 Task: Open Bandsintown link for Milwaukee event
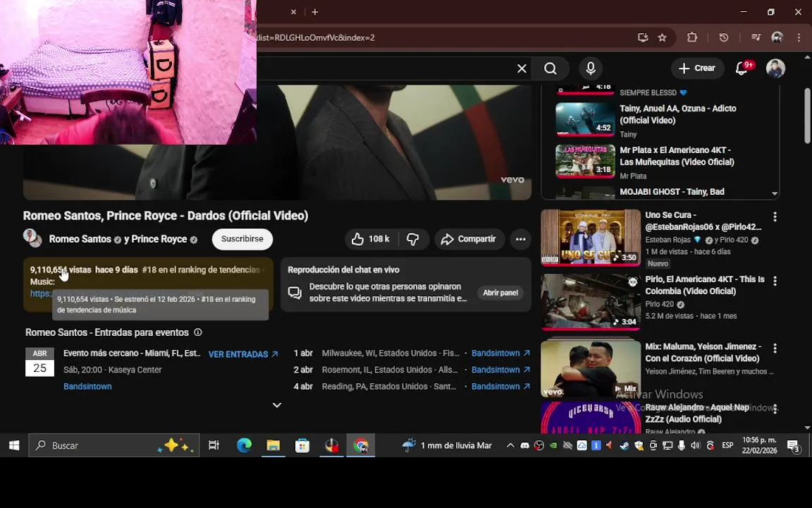[x=500, y=353]
